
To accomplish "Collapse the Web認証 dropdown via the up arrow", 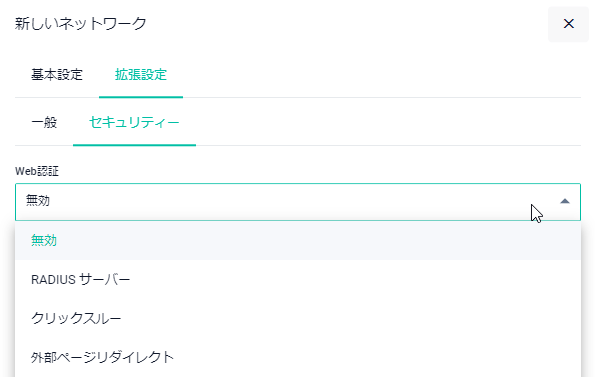I will [565, 201].
